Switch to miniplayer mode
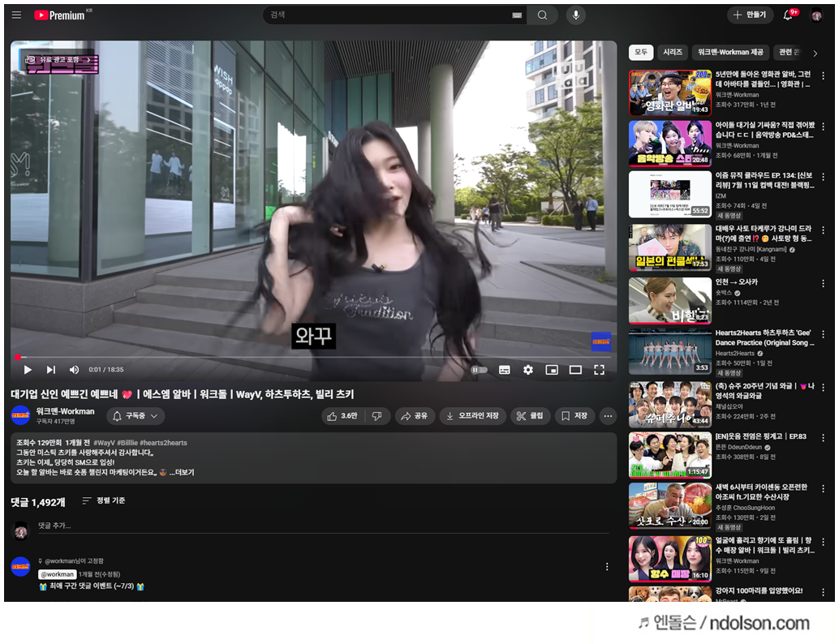The width and height of the screenshot is (839, 644). [552, 370]
